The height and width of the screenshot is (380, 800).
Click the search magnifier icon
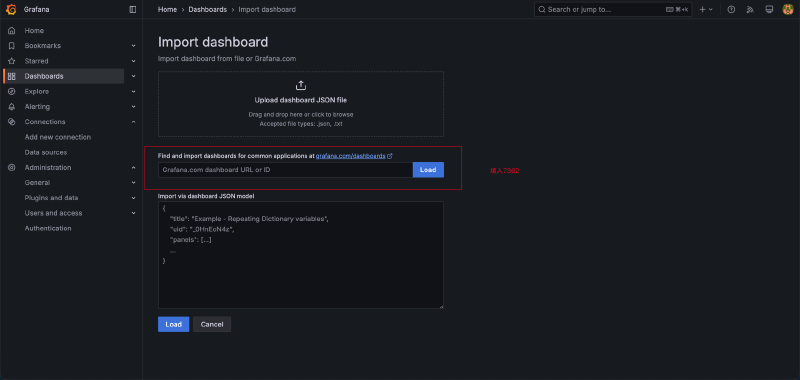[x=542, y=9]
